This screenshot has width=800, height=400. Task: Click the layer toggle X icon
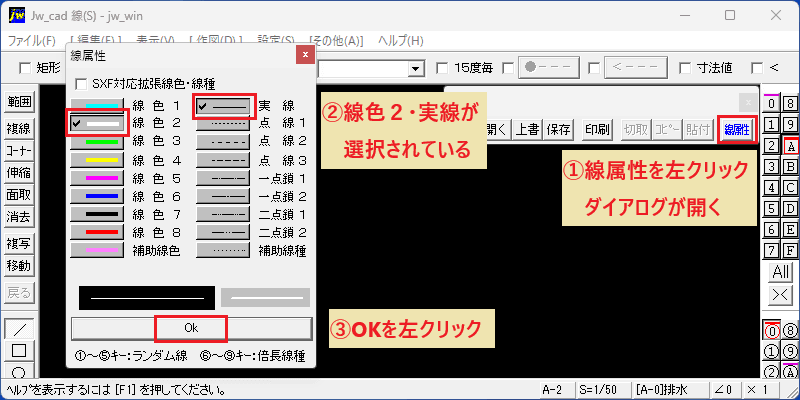click(x=781, y=294)
